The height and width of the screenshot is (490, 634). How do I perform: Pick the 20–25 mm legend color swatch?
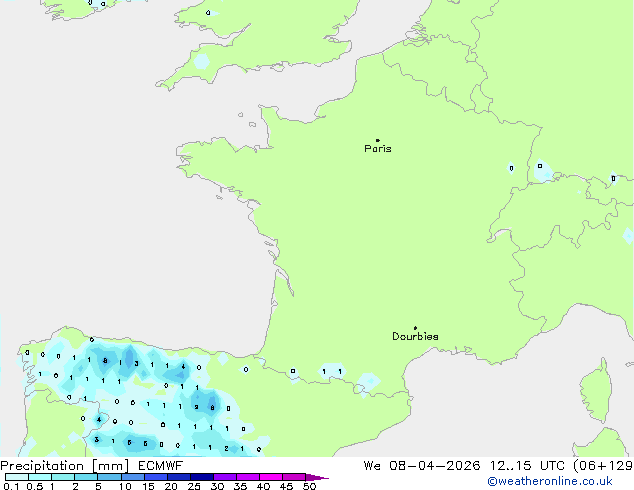[x=179, y=477]
